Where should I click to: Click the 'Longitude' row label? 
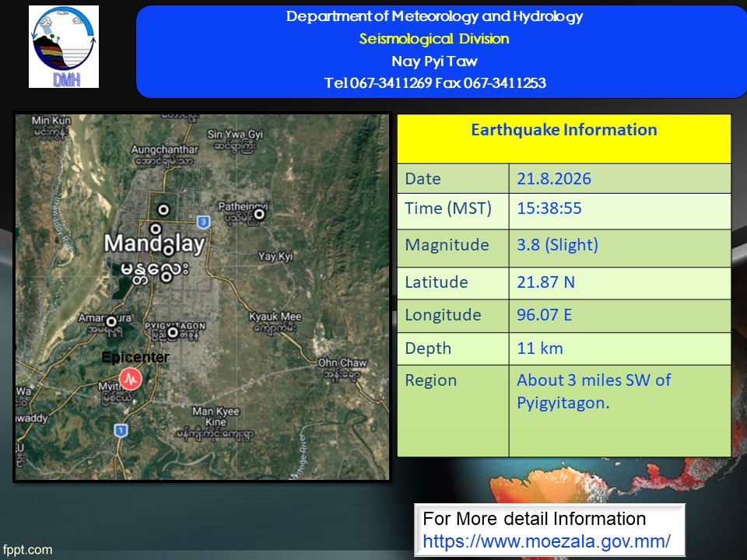443,315
